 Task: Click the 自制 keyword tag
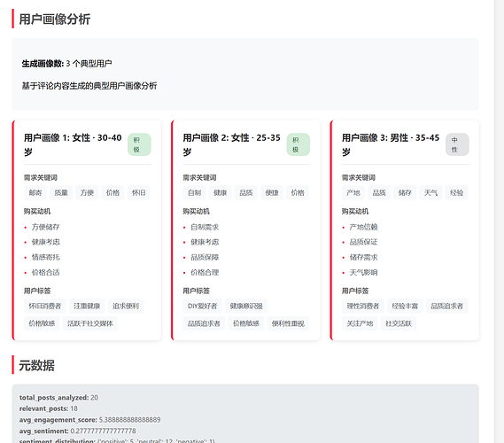click(194, 193)
